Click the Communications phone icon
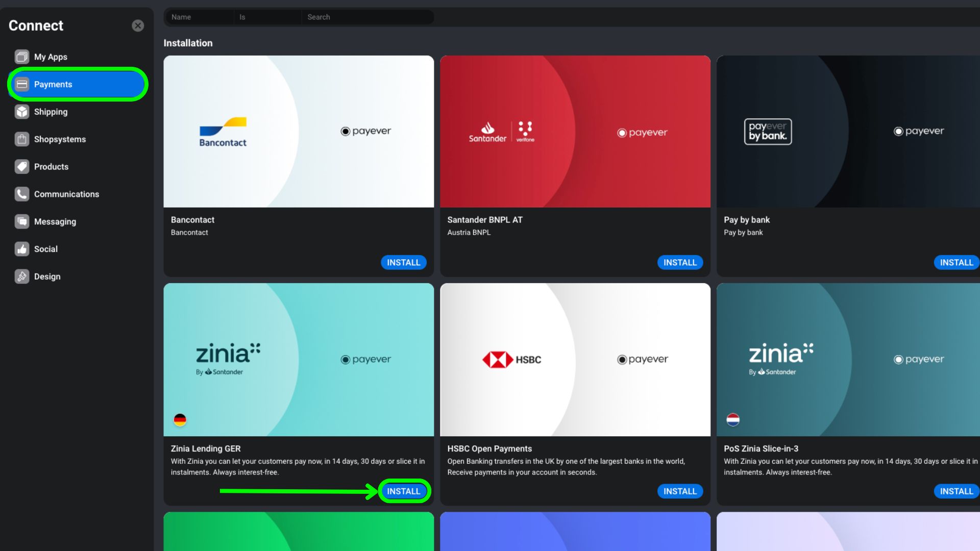Viewport: 980px width, 551px height. pos(22,194)
